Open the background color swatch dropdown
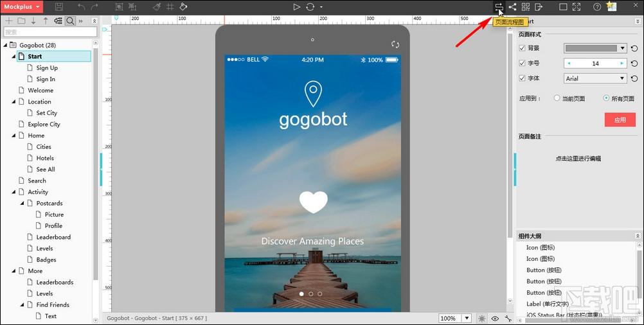 point(595,48)
